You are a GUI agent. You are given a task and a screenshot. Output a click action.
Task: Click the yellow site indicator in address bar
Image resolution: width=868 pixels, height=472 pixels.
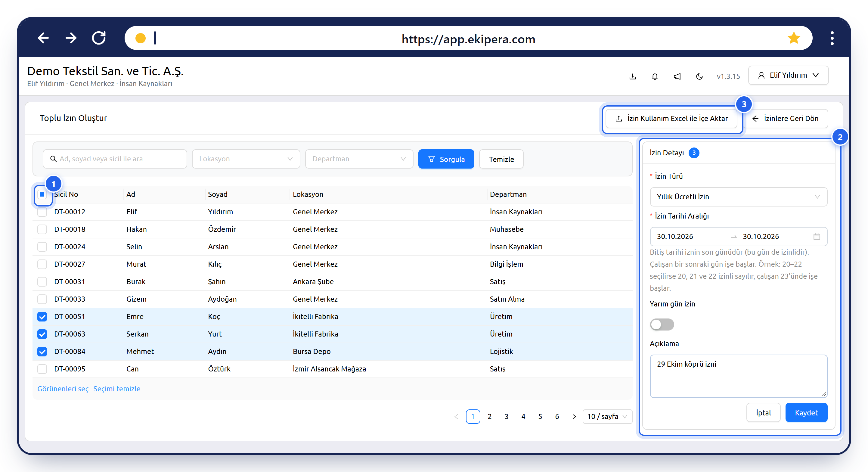[140, 38]
